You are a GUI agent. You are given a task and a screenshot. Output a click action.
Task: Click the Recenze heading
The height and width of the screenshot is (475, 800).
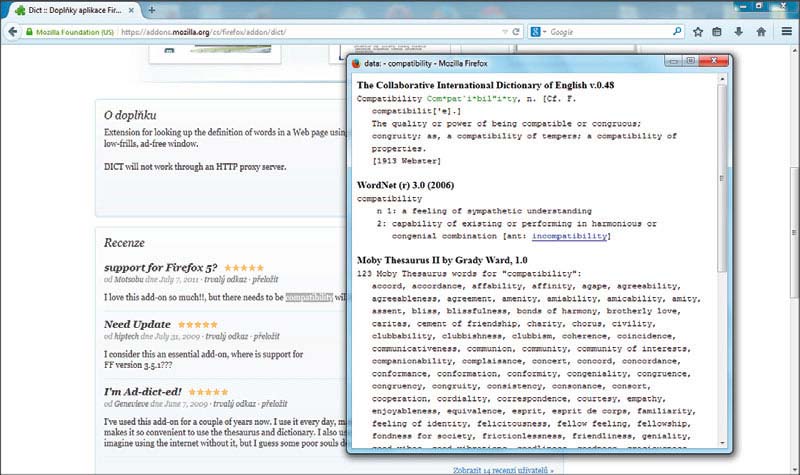(x=124, y=243)
